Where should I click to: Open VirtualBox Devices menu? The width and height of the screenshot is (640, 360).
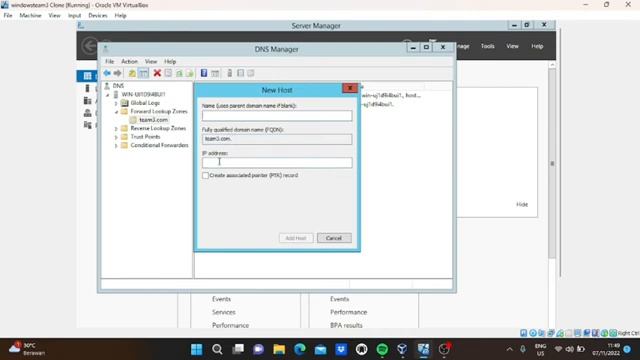tap(98, 16)
